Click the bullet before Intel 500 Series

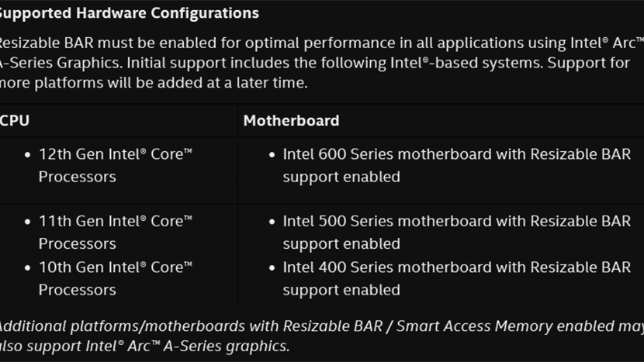(x=272, y=221)
